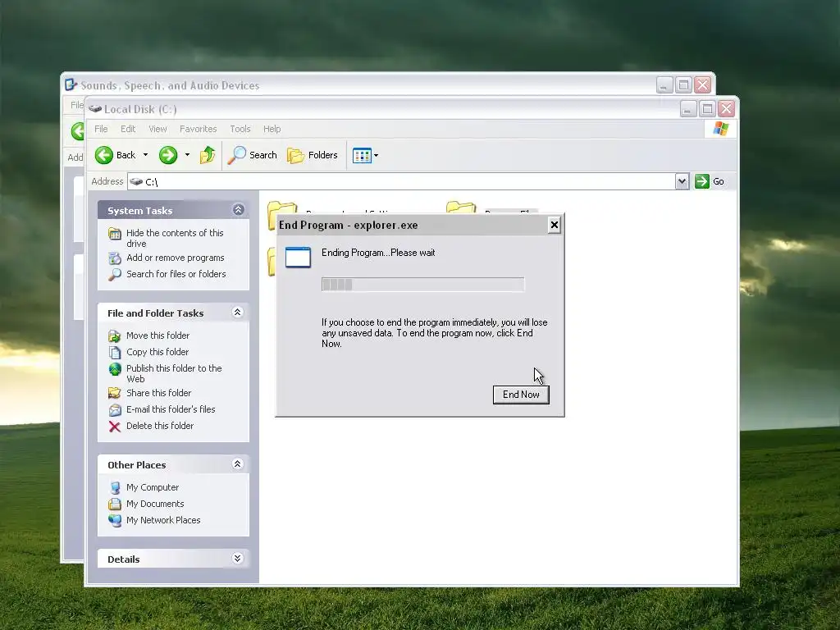The width and height of the screenshot is (840, 630).
Task: Open the Tools menu
Action: click(240, 129)
